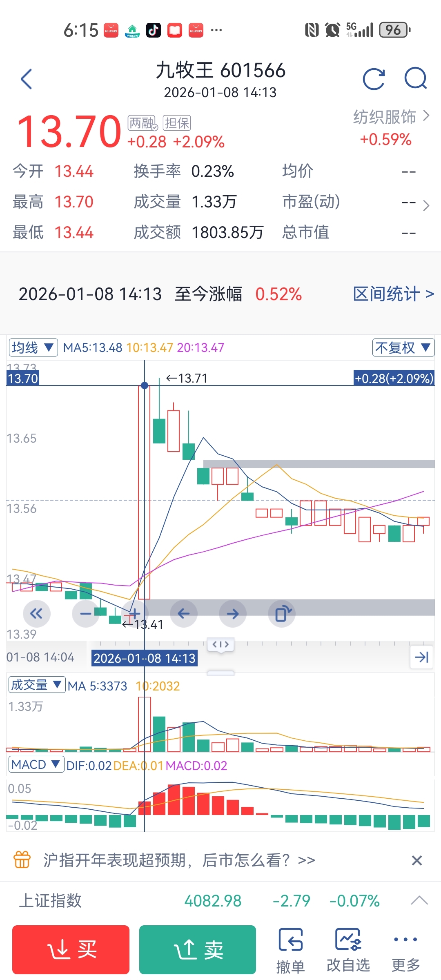Jump to latest candle arrow button
441x980 pixels.
click(x=421, y=657)
